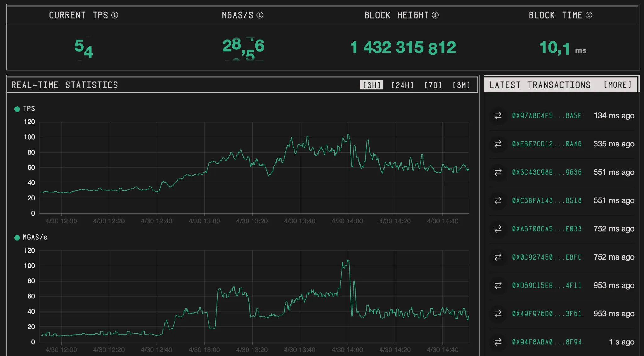The height and width of the screenshot is (356, 644).
Task: Click info icon next to Block Height
Action: (x=435, y=15)
